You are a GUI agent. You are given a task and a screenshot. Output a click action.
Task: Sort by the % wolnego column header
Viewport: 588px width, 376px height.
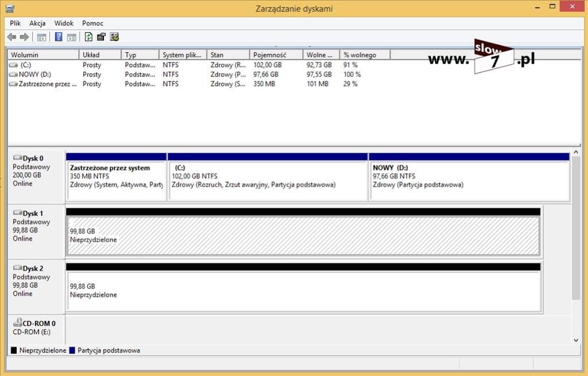click(x=365, y=55)
